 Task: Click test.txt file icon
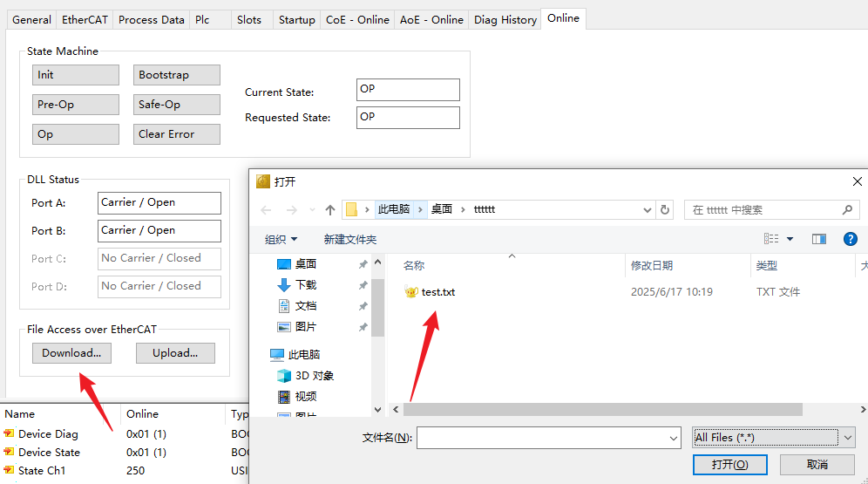410,292
